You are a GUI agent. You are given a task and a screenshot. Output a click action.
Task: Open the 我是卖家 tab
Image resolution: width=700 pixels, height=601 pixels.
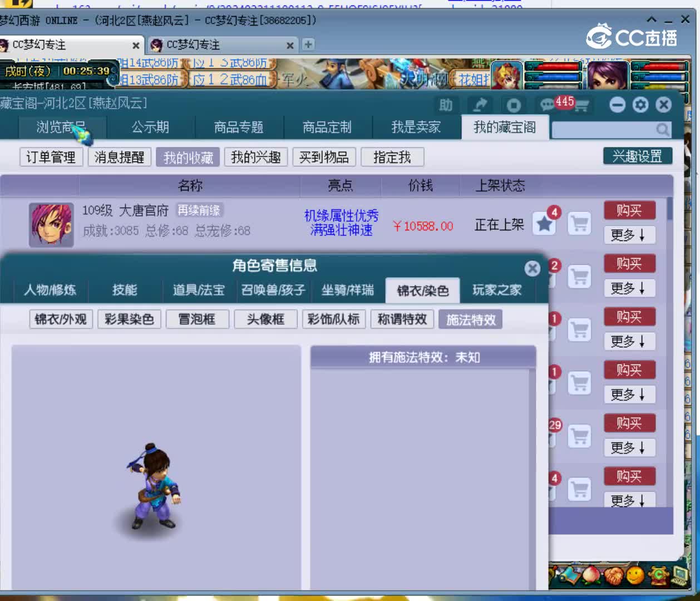[x=416, y=127]
